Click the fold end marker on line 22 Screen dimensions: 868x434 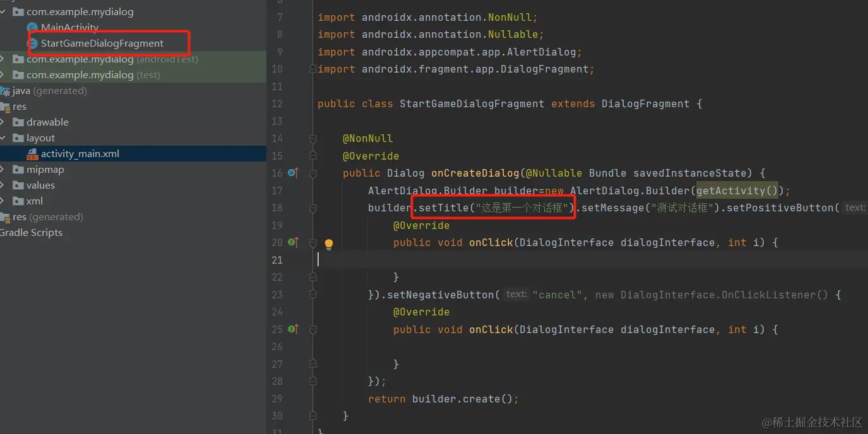pyautogui.click(x=313, y=277)
